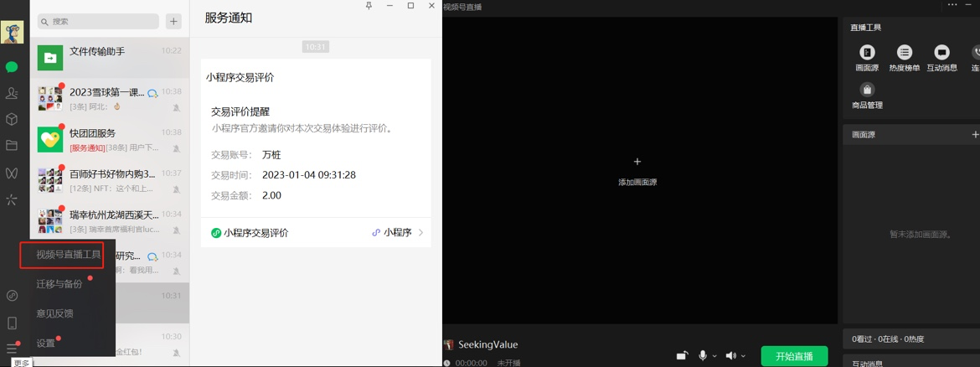This screenshot has width=980, height=367.
Task: Open the three-dots menu in live window
Action: (952, 4)
